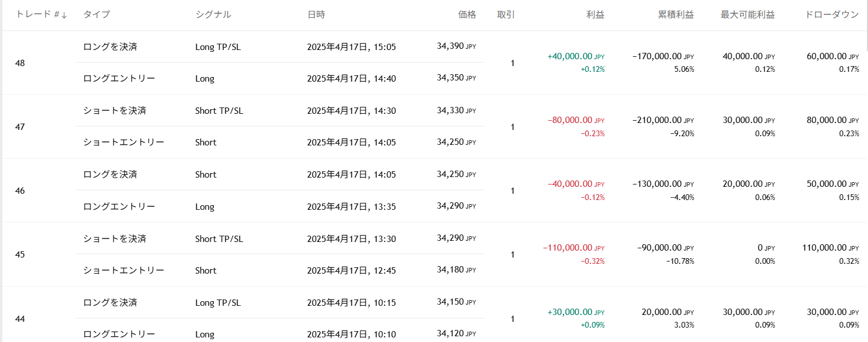This screenshot has height=342, width=868.
Task: Select trade number 48 in the list
Action: point(20,63)
